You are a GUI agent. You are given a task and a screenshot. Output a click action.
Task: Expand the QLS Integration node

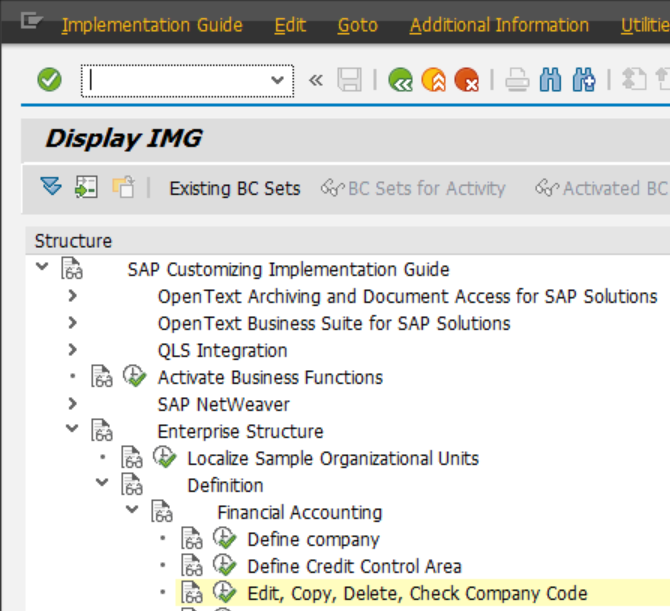coord(72,350)
